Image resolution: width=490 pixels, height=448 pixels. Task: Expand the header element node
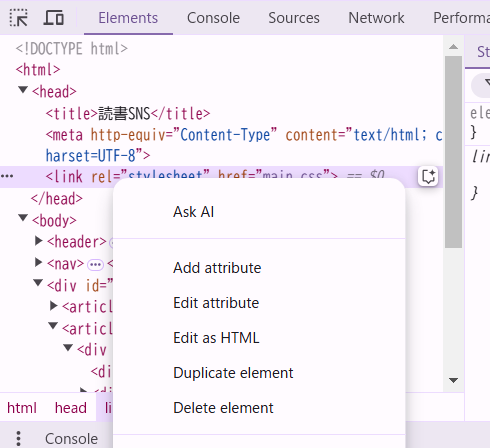[x=39, y=241]
